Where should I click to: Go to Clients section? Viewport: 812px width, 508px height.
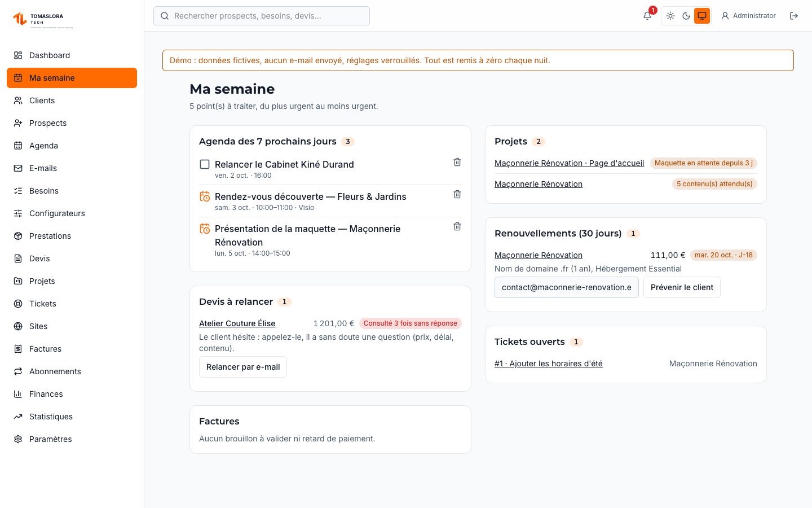[x=72, y=100]
